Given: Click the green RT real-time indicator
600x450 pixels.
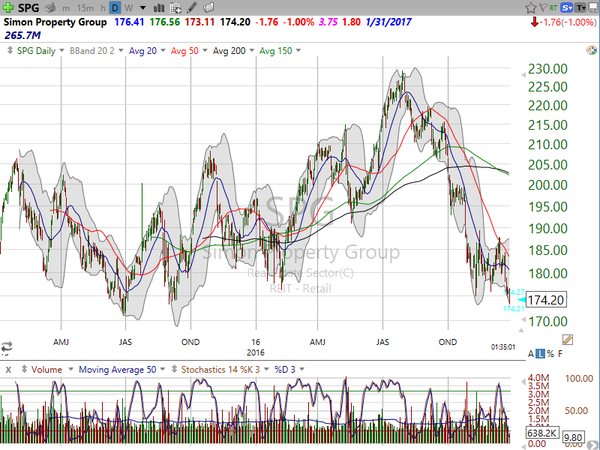Looking at the screenshot, I should (553, 7).
